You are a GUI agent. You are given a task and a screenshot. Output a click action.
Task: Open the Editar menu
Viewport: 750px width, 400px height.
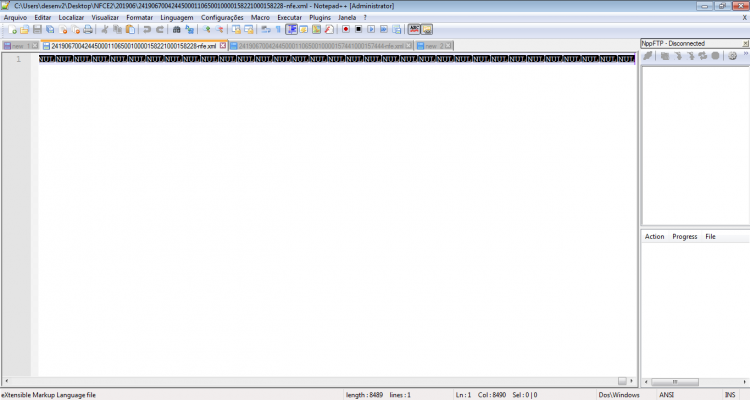(x=43, y=17)
